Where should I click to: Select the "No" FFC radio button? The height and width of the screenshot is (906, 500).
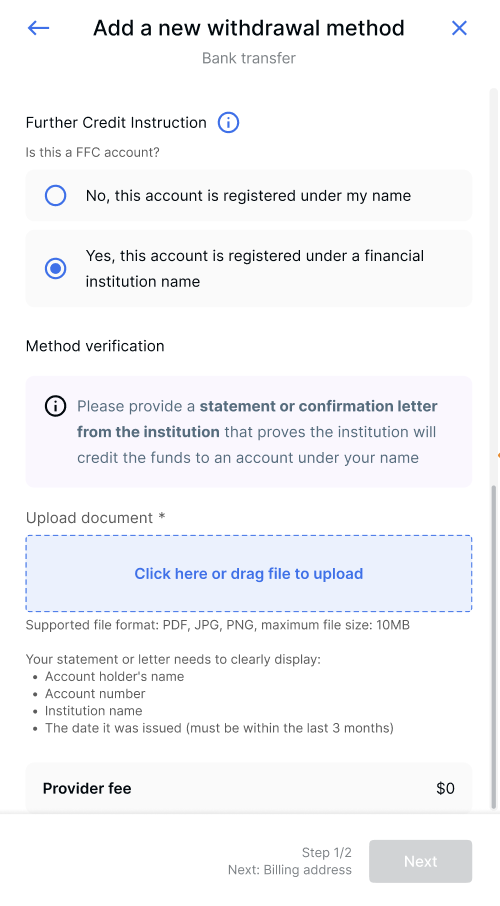(x=55, y=195)
